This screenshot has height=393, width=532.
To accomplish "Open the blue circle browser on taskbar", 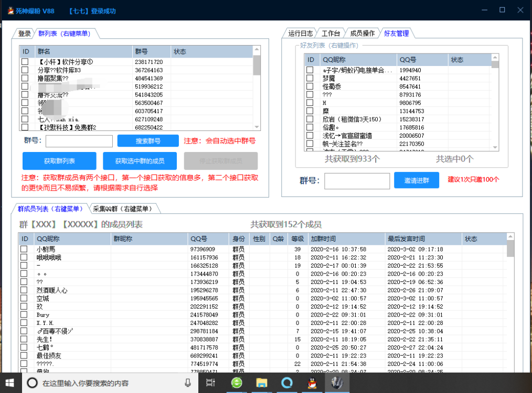I will (286, 383).
